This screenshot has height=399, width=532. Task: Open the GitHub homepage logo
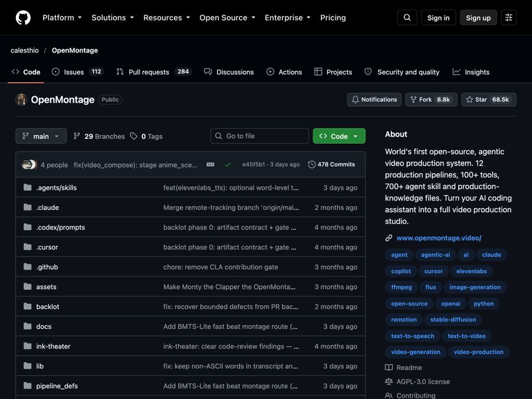click(x=23, y=18)
